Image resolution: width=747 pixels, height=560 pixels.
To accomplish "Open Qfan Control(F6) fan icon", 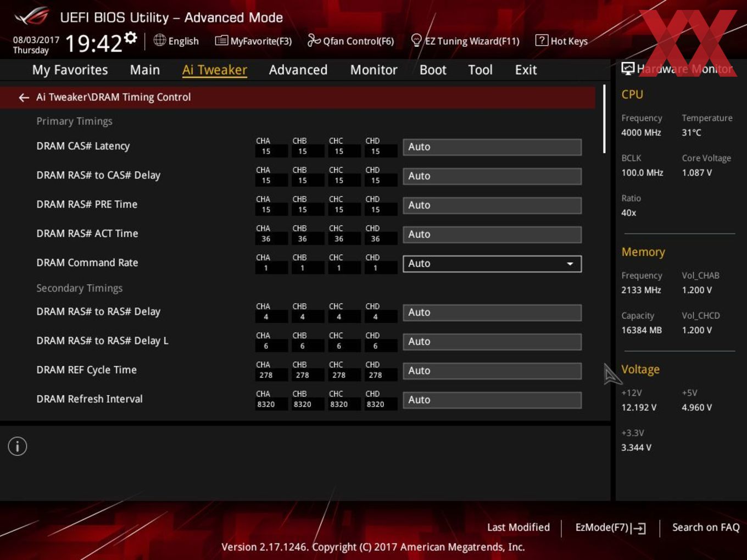I will tap(314, 40).
